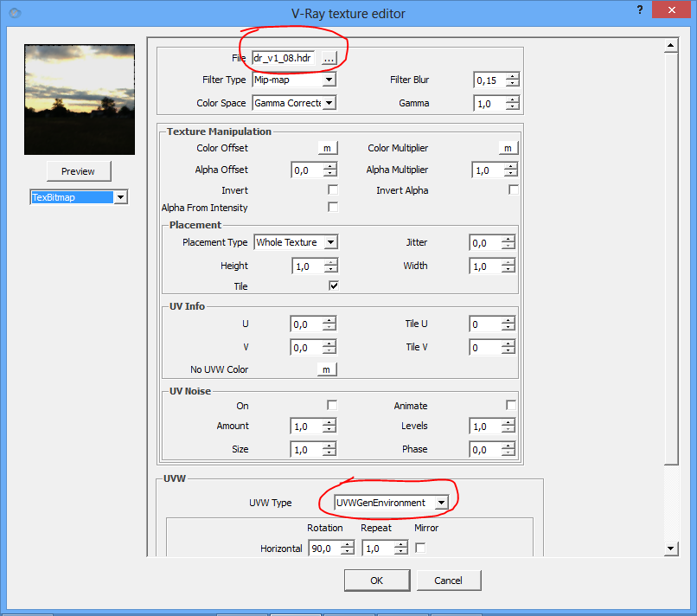Click the Alpha Offset spinner arrows

click(x=329, y=170)
